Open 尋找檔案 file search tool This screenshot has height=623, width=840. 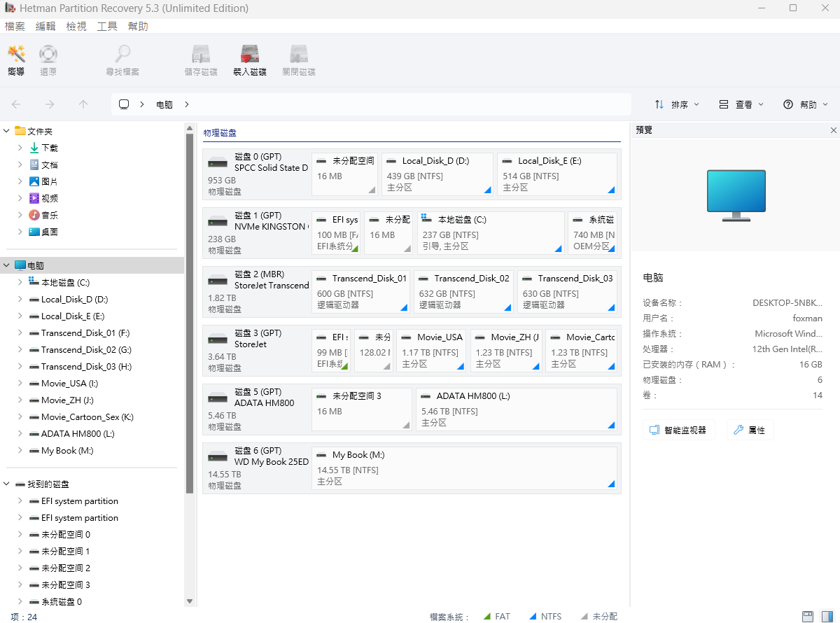pos(122,61)
